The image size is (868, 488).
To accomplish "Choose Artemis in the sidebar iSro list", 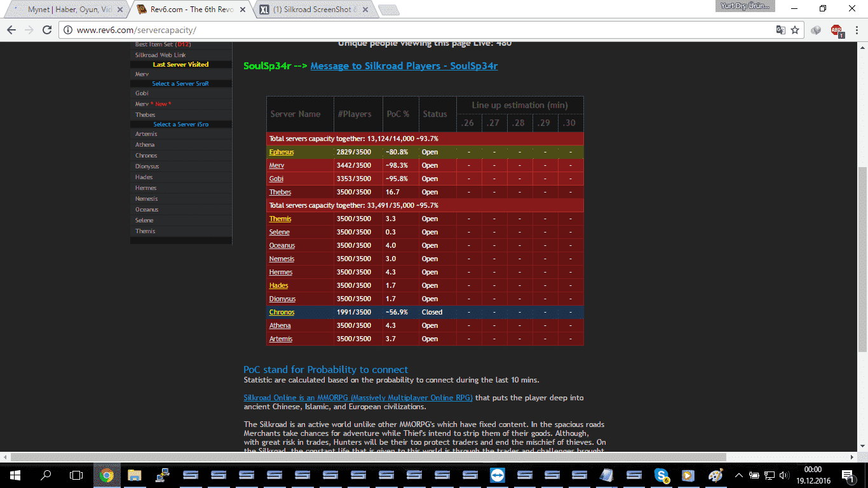I will [x=146, y=134].
